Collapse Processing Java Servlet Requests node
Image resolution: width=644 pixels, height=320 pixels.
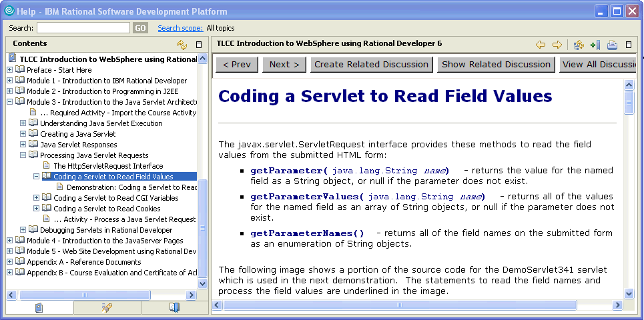(x=23, y=155)
